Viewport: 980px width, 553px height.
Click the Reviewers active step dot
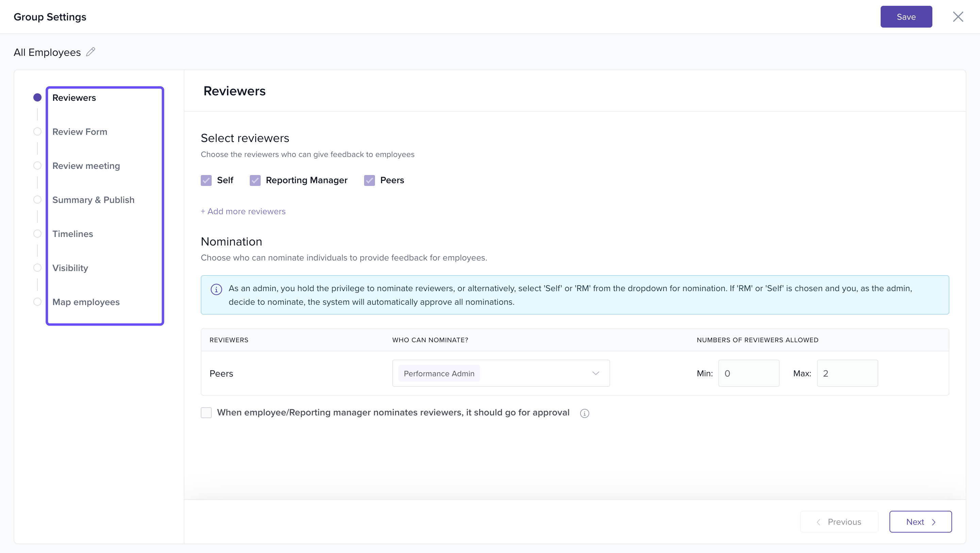point(37,98)
